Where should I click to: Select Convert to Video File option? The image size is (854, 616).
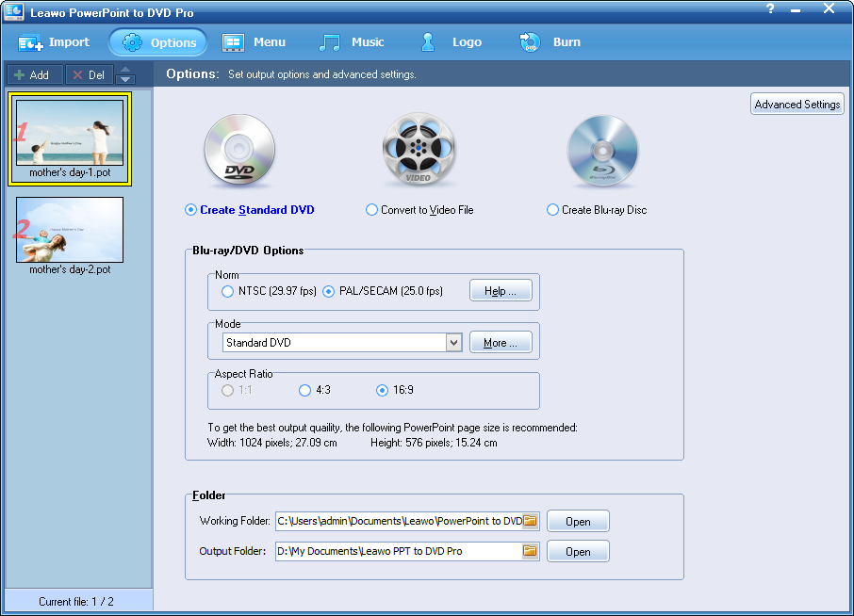(x=419, y=210)
